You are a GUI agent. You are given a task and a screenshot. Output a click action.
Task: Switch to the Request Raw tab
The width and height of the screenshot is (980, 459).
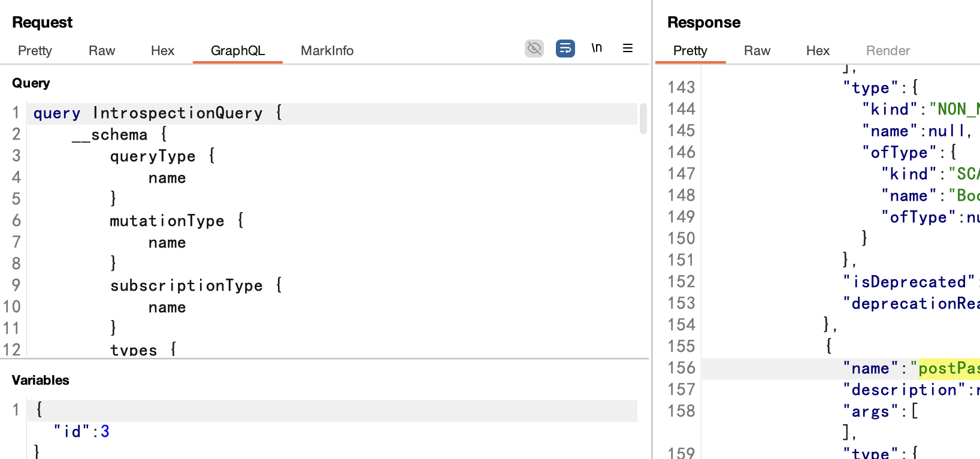(102, 51)
